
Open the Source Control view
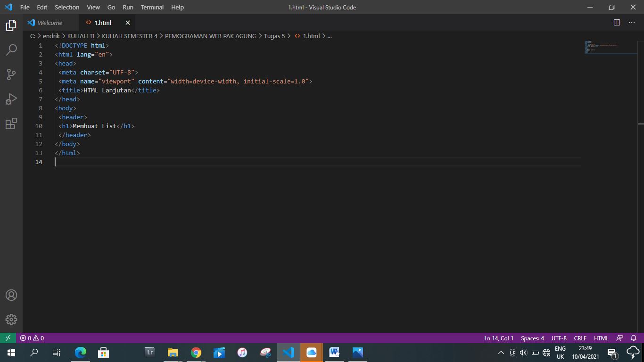coord(11,74)
